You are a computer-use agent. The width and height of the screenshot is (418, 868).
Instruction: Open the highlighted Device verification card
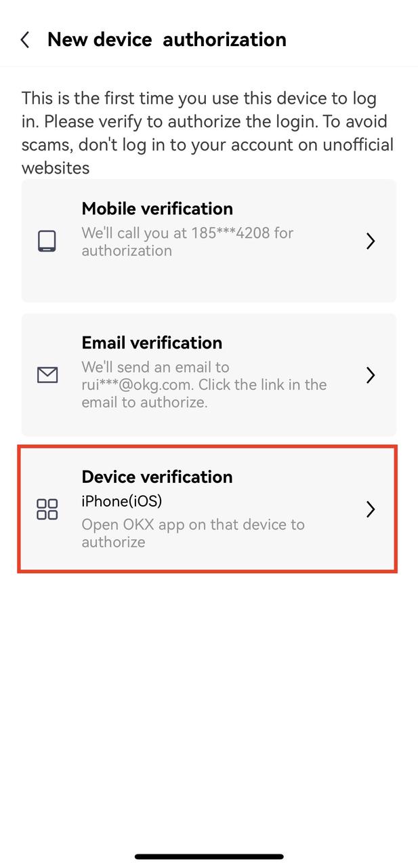207,509
